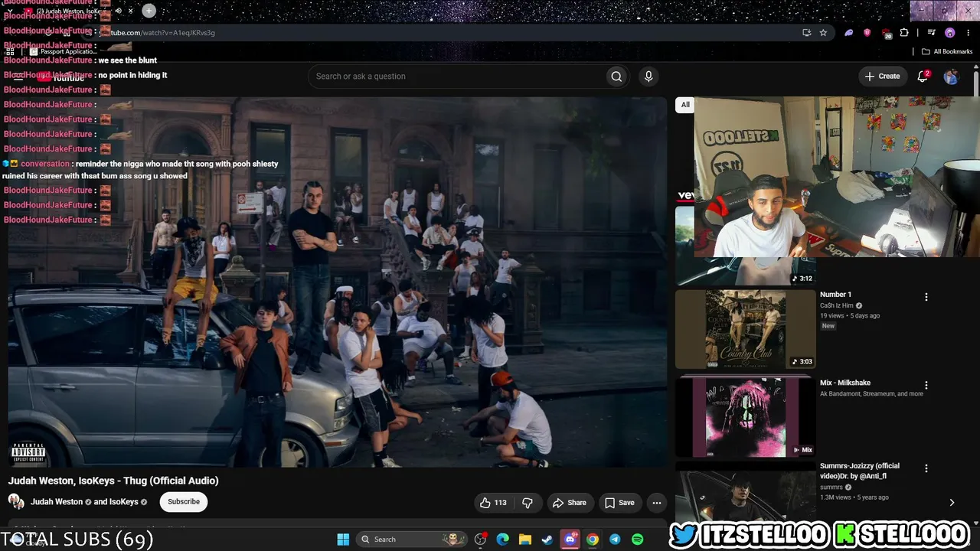Viewport: 980px width, 551px height.
Task: Open the media control playlist icon in Chrome
Action: (x=931, y=33)
